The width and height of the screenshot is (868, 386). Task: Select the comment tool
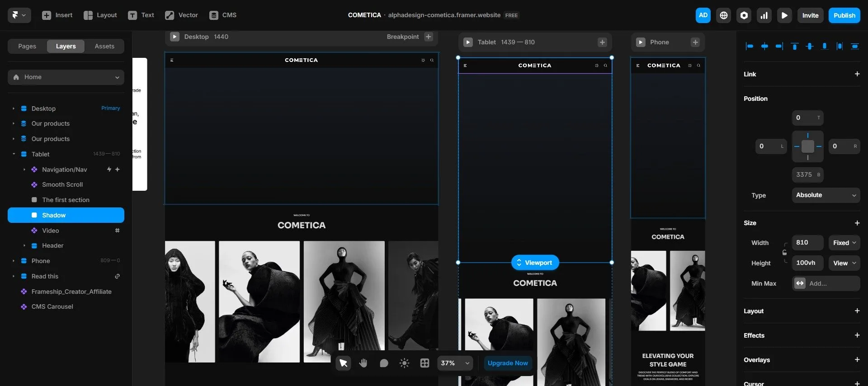pyautogui.click(x=384, y=363)
